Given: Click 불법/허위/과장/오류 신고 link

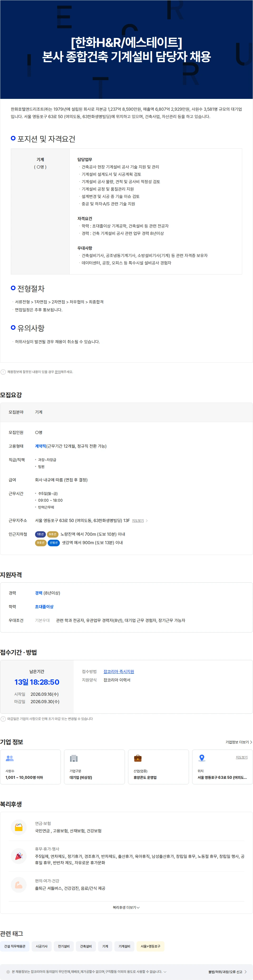Looking at the screenshot, I should click(x=227, y=972).
